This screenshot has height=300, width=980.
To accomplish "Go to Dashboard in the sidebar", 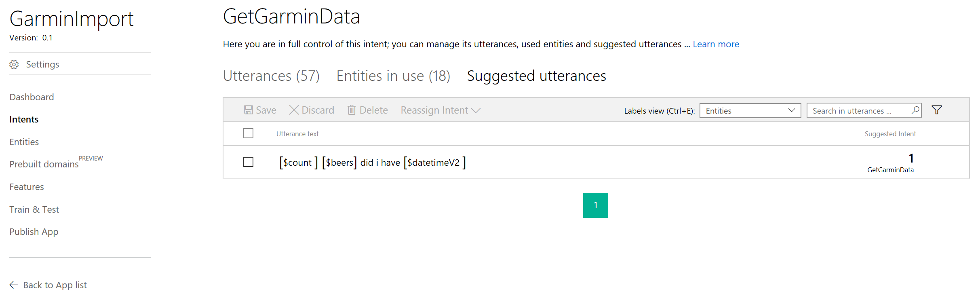I will [32, 97].
